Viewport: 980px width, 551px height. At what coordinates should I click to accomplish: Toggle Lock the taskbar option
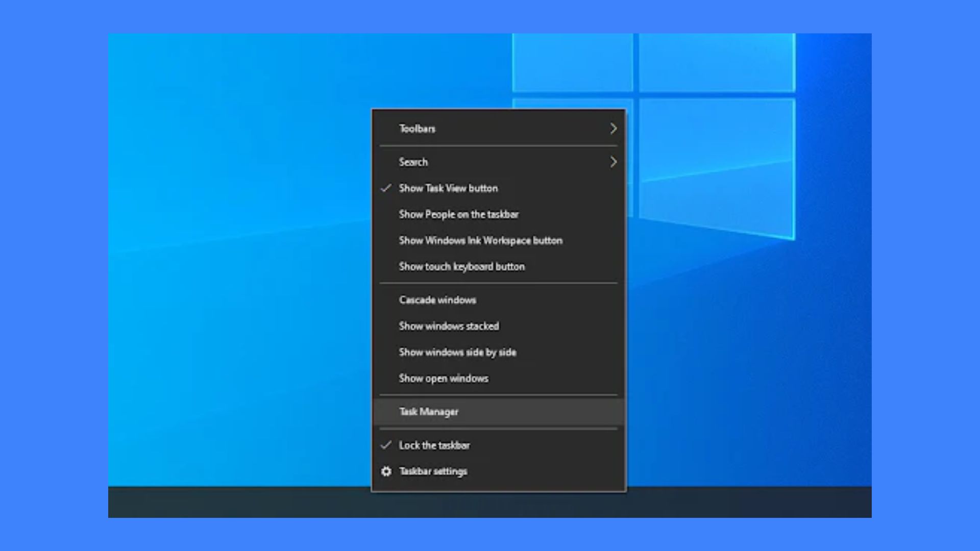point(499,445)
